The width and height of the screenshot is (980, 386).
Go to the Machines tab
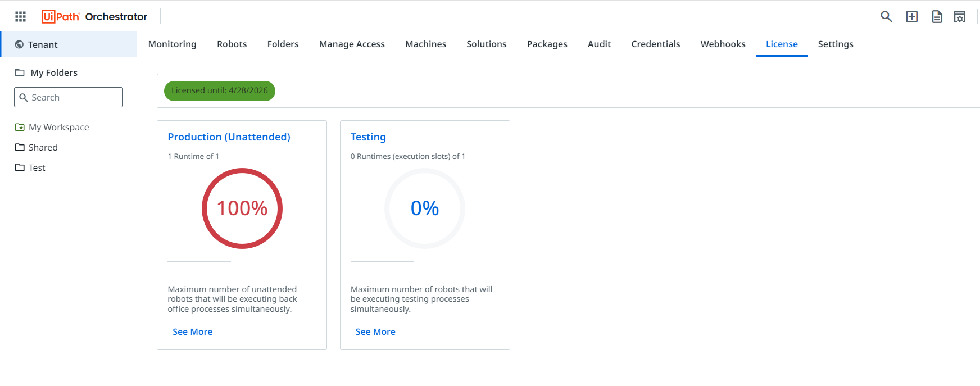[425, 44]
